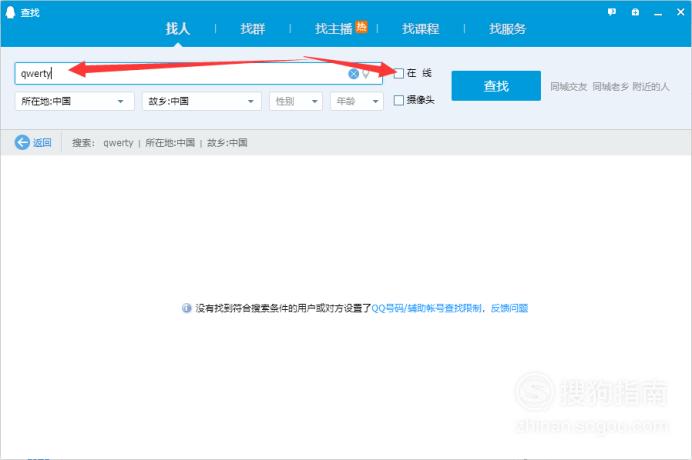Open the 年龄 dropdown
This screenshot has height=460, width=692.
click(357, 101)
